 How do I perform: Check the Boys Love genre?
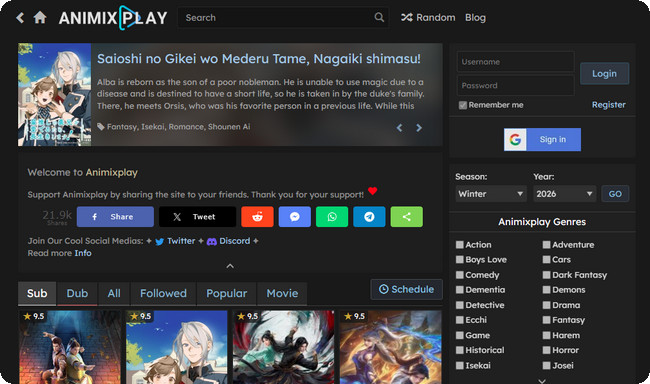point(460,260)
